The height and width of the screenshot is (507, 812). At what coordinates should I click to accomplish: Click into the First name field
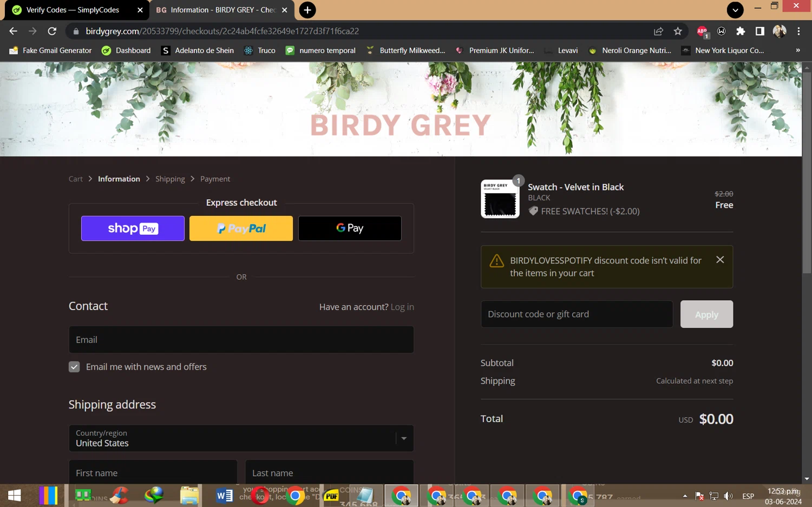(153, 472)
